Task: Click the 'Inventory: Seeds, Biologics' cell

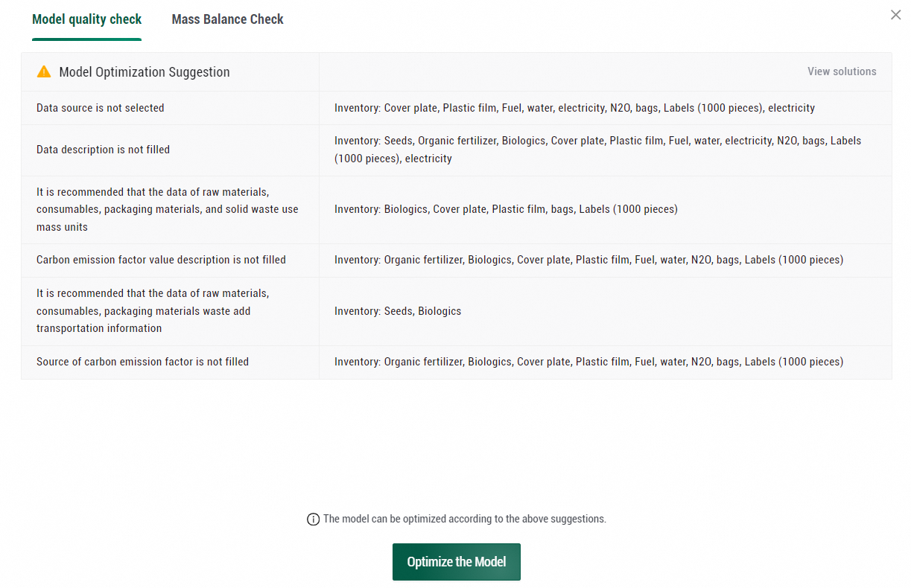Action: (398, 311)
